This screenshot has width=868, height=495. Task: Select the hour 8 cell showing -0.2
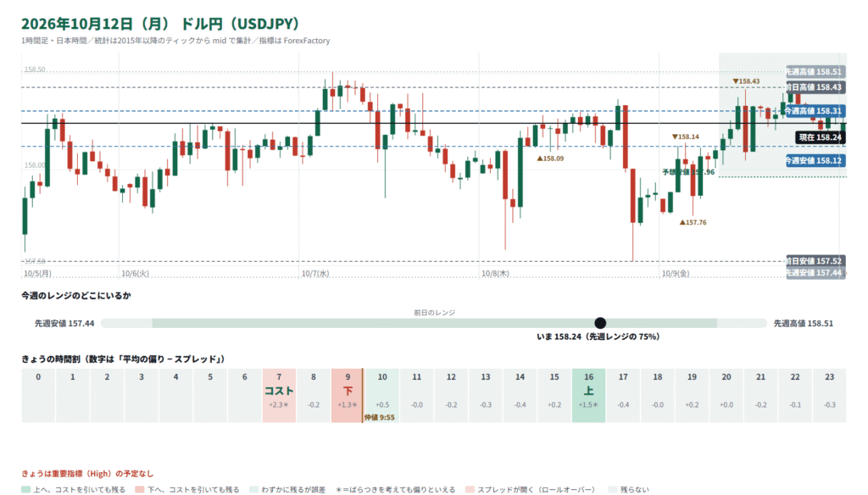point(314,395)
